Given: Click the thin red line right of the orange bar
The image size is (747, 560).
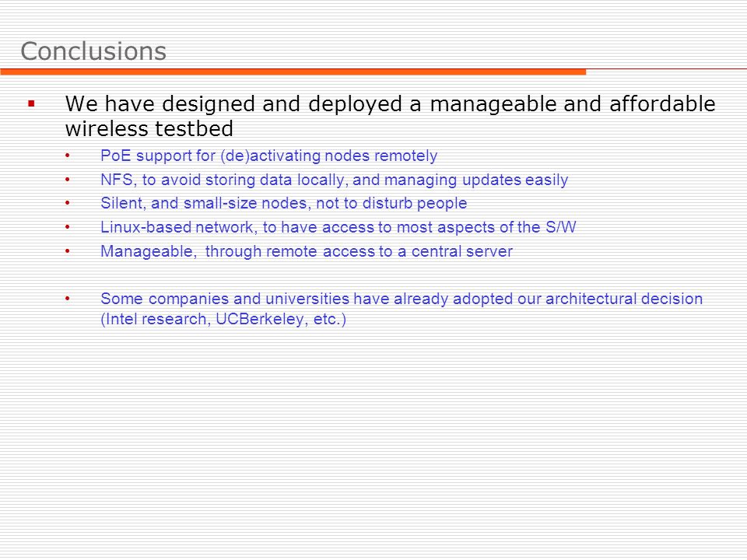Looking at the screenshot, I should pos(667,69).
